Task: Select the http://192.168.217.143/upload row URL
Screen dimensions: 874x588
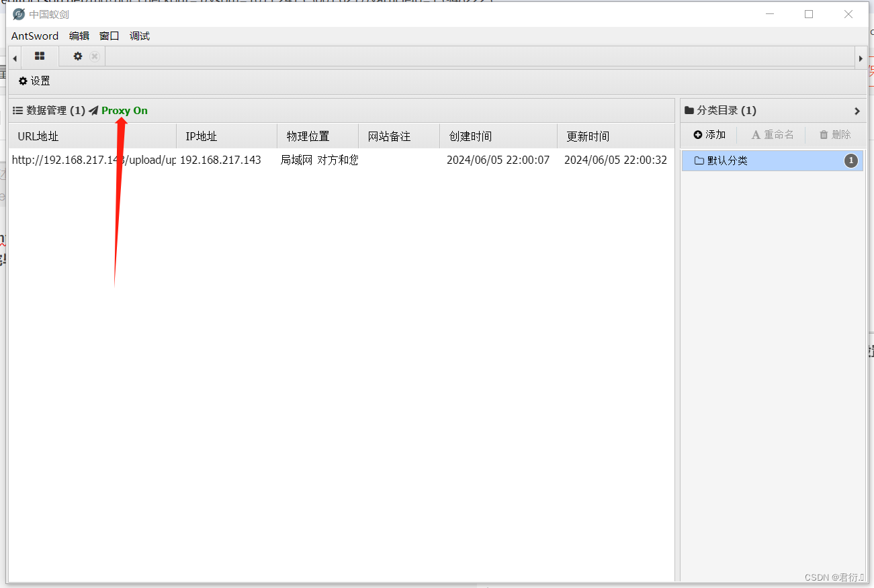Action: [x=93, y=160]
